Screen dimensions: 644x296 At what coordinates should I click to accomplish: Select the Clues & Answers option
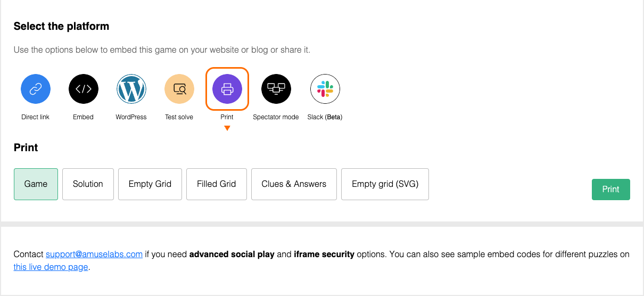tap(294, 184)
